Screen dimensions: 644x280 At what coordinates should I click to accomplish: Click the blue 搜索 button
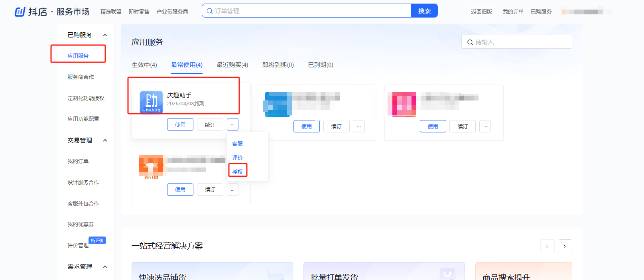point(424,11)
